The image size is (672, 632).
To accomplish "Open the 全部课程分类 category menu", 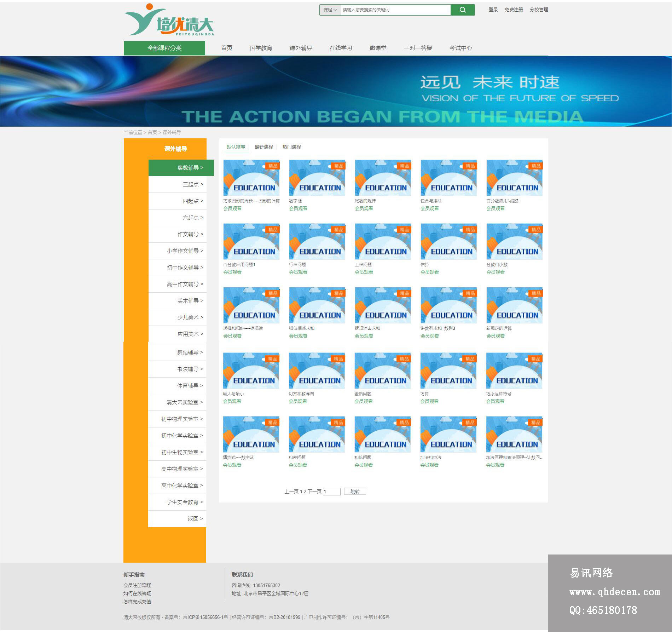I will point(164,48).
